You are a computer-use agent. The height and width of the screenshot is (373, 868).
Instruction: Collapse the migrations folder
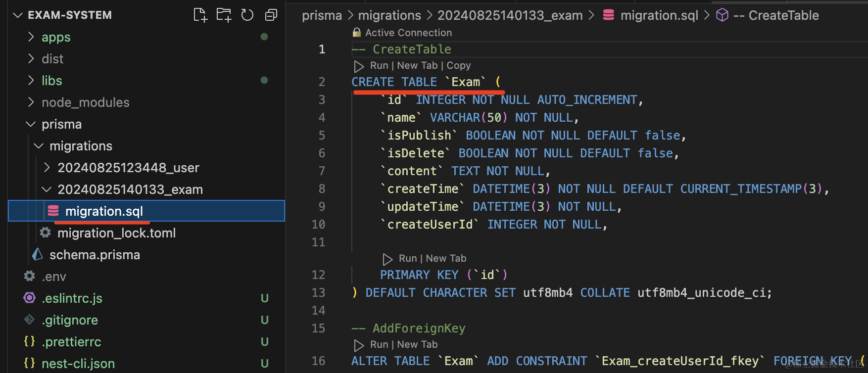tap(39, 146)
